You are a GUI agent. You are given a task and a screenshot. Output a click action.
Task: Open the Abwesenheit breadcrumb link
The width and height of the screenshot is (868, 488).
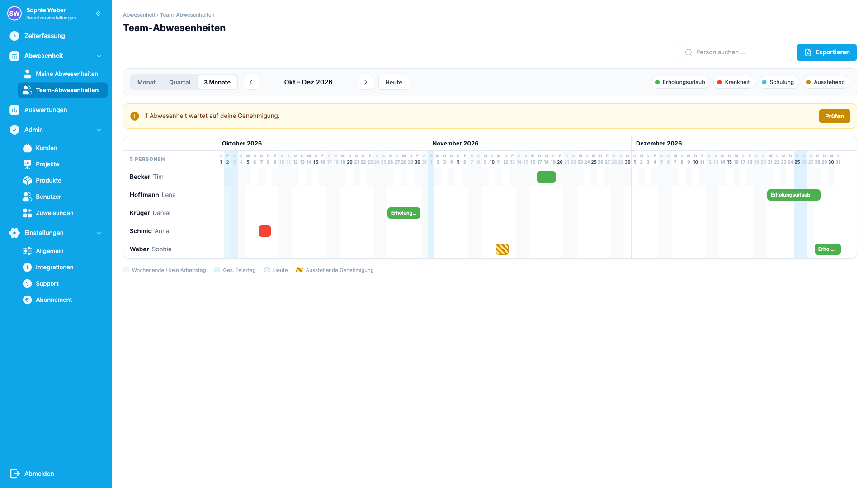coord(139,15)
